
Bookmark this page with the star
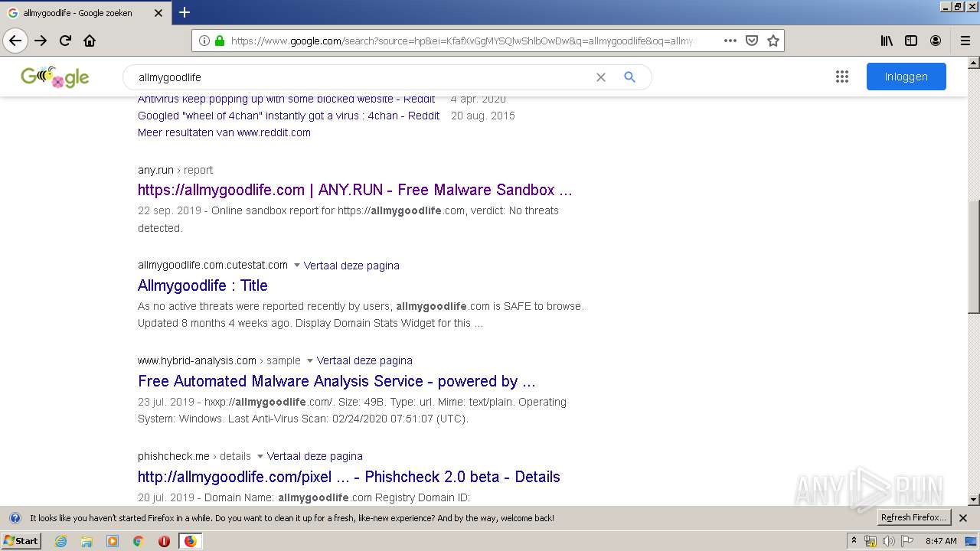[x=773, y=41]
